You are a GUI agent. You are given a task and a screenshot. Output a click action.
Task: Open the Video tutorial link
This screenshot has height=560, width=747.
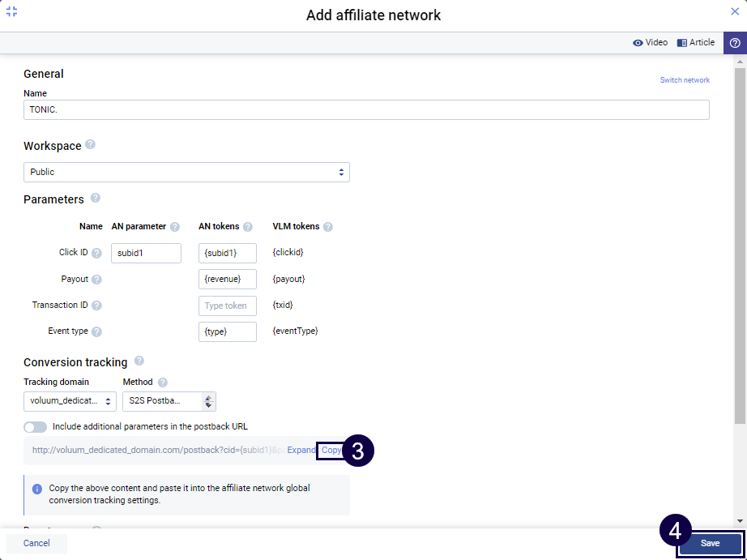pos(650,43)
